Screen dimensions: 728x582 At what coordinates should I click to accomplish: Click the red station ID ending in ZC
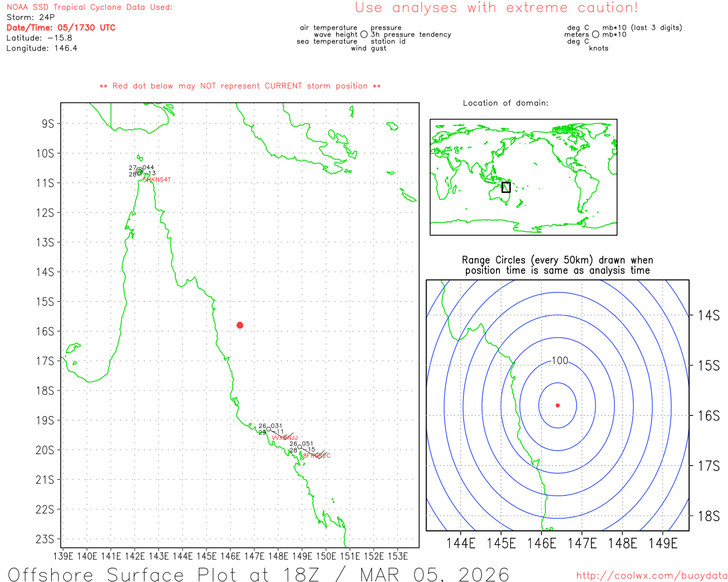tap(317, 455)
